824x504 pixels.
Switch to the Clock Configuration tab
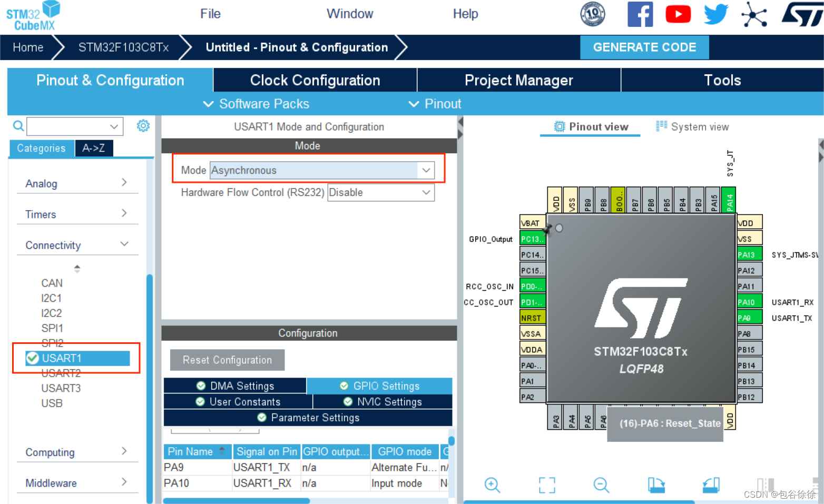[x=315, y=80]
